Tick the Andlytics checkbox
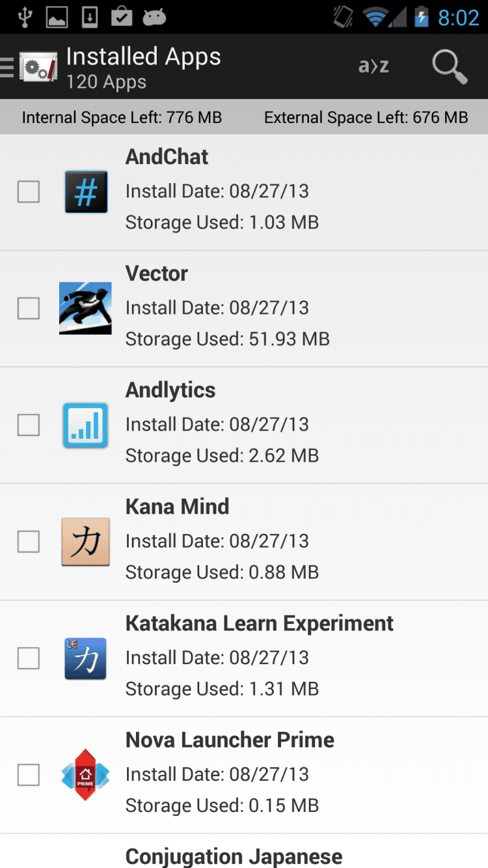 pyautogui.click(x=29, y=425)
